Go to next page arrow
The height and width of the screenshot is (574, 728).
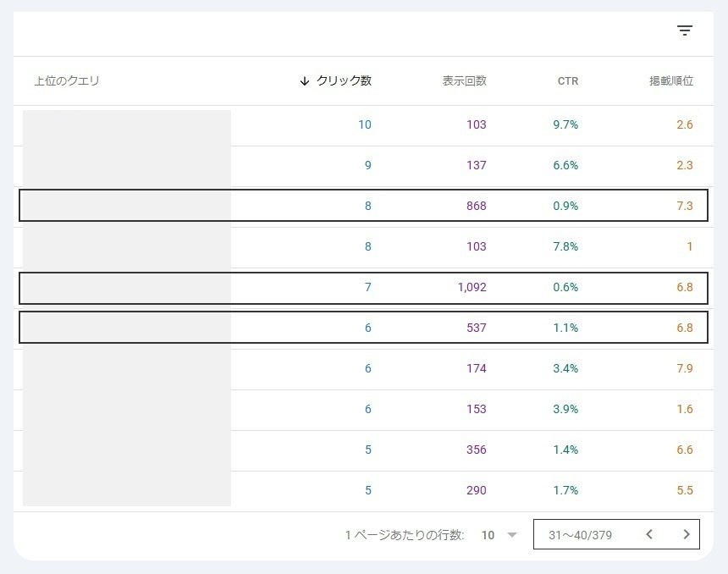coord(687,534)
